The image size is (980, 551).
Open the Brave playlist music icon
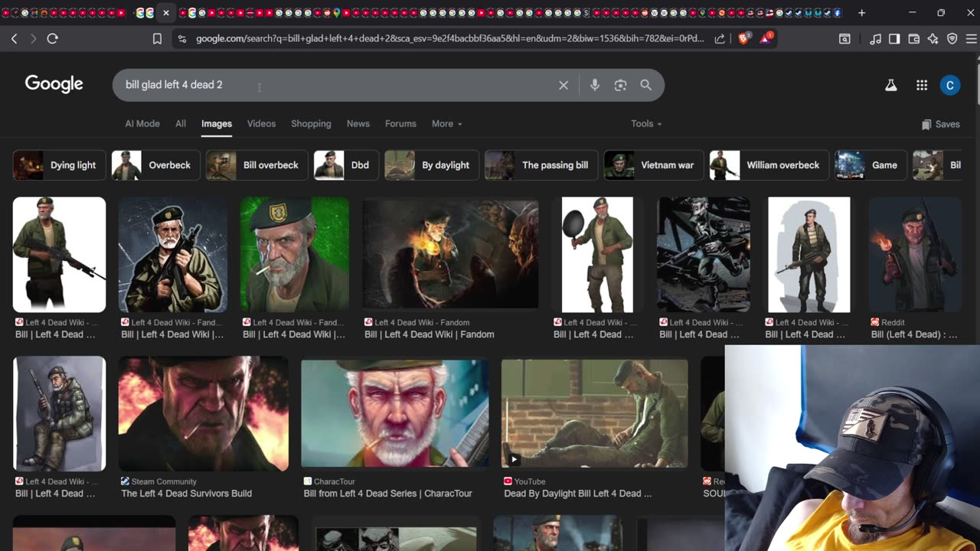875,39
